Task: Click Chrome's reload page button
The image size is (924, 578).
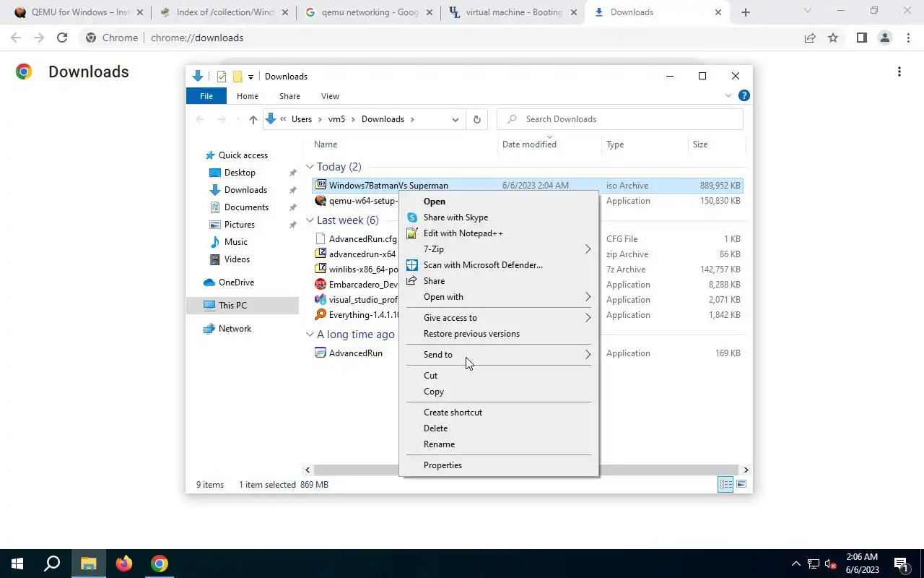Action: click(x=62, y=38)
